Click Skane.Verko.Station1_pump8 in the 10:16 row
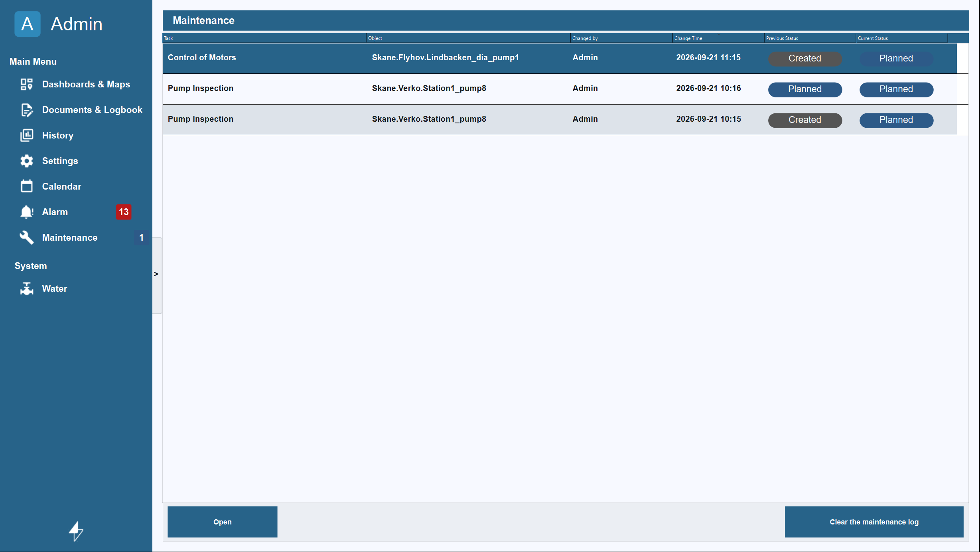980x552 pixels. point(429,88)
